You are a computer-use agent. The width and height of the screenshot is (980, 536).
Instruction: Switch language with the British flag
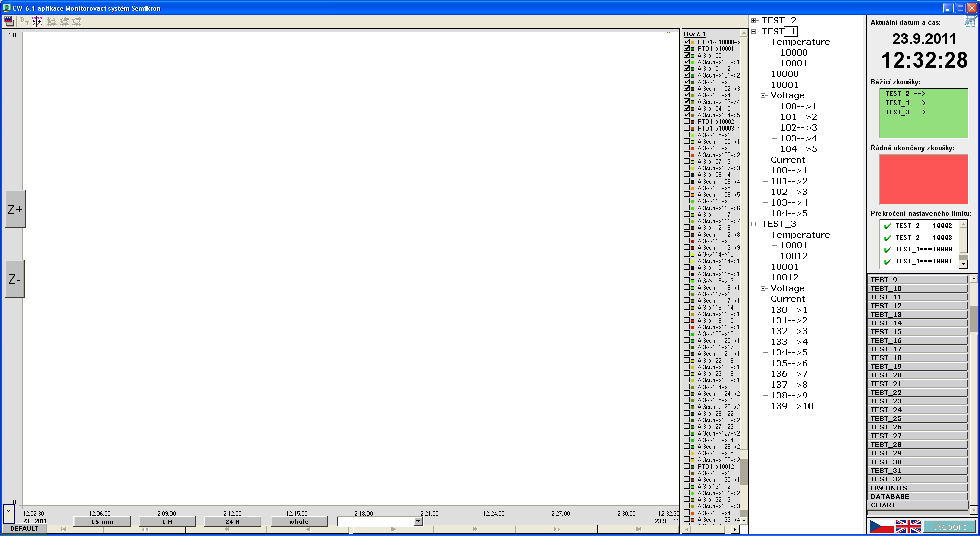pyautogui.click(x=908, y=526)
